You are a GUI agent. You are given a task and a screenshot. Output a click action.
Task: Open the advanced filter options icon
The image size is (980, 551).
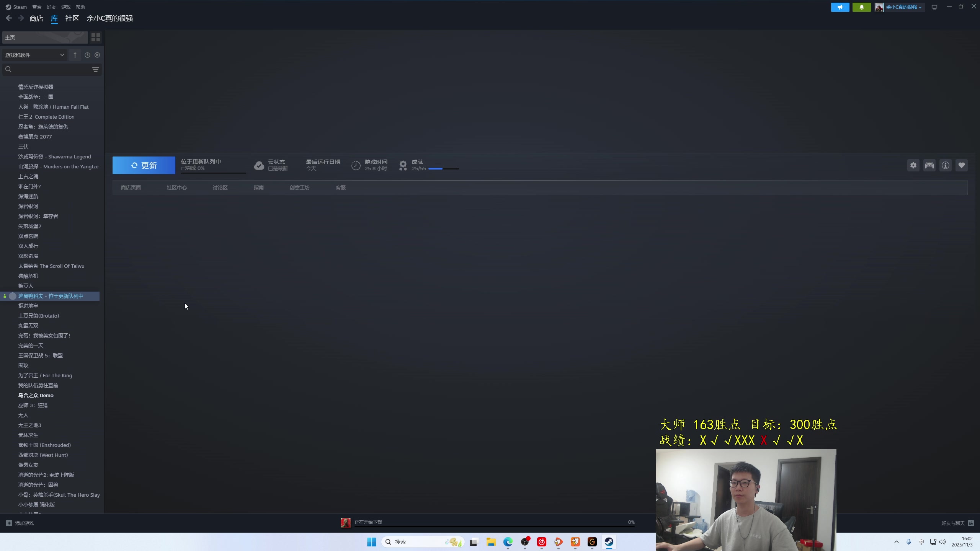coord(95,70)
